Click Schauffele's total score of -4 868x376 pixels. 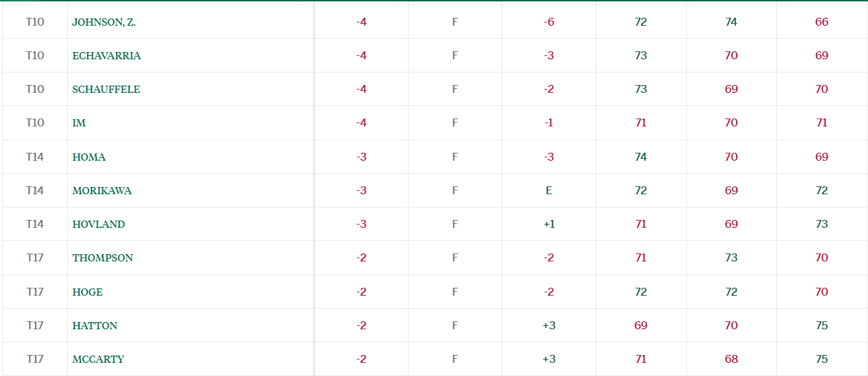(x=361, y=89)
